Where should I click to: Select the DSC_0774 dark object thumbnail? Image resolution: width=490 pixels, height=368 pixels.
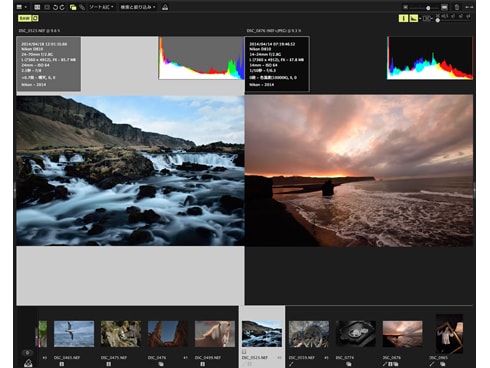tap(356, 334)
